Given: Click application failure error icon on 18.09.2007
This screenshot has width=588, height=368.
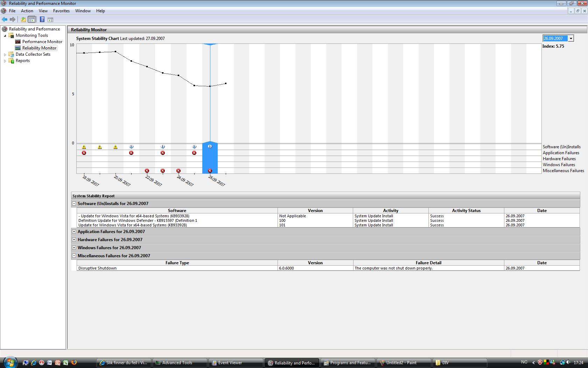Looking at the screenshot, I should (x=84, y=153).
